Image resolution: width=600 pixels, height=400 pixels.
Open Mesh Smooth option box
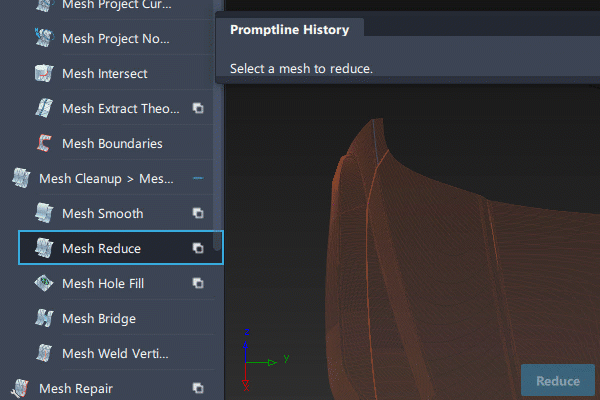click(198, 213)
